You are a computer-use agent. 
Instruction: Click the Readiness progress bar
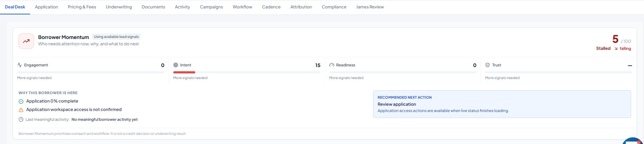[403, 72]
